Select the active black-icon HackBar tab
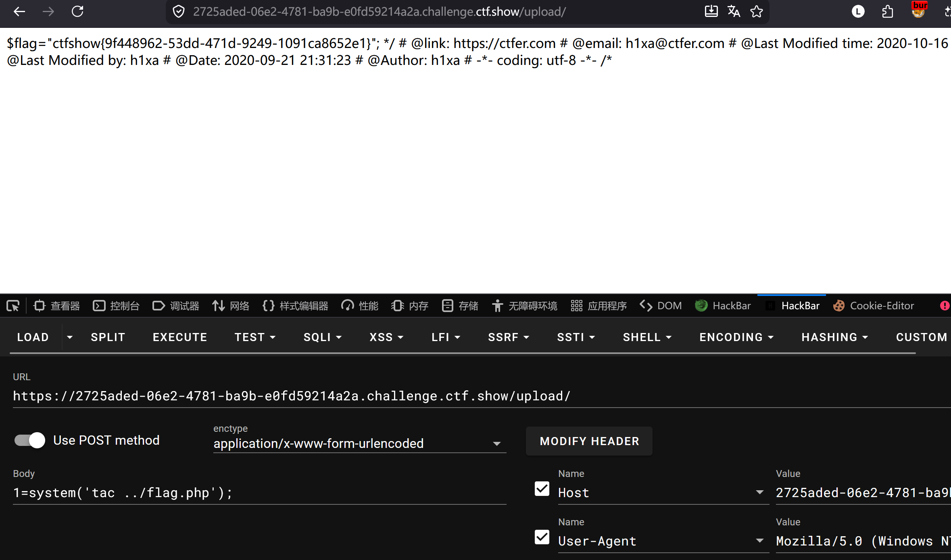Viewport: 951px width, 560px height. coord(792,306)
